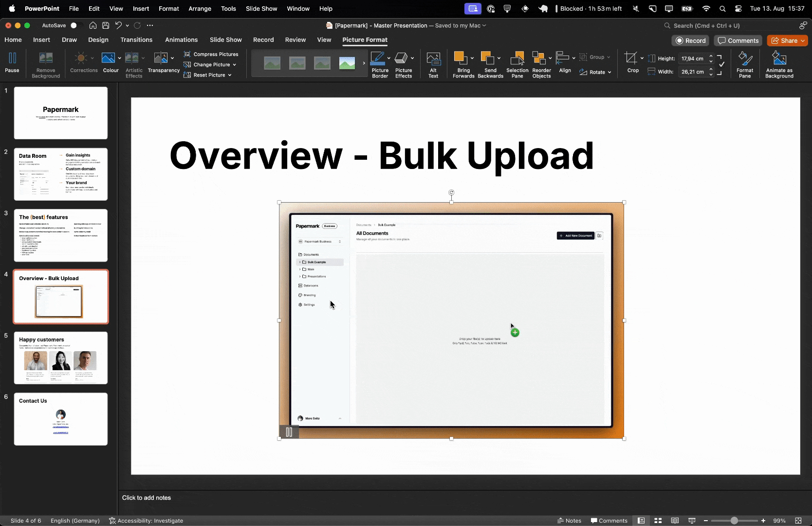Click the Picture Border icon

[x=378, y=58]
